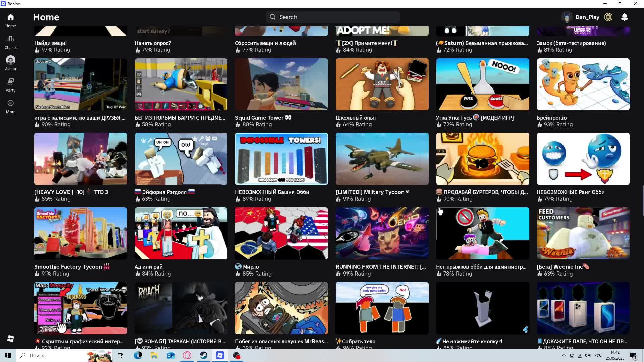Open volume tray icon

[x=588, y=355]
